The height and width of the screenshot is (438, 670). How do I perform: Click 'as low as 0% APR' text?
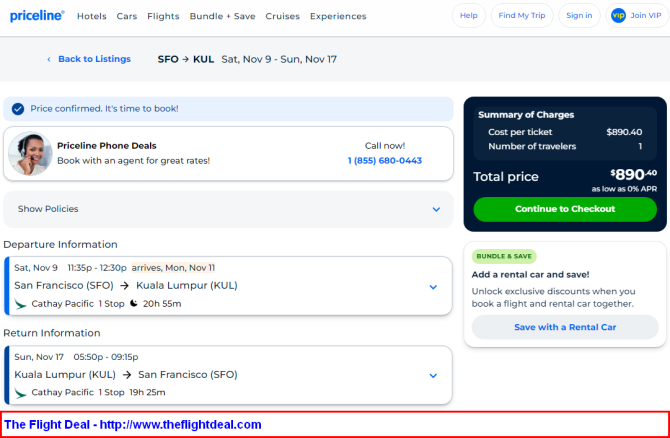624,189
